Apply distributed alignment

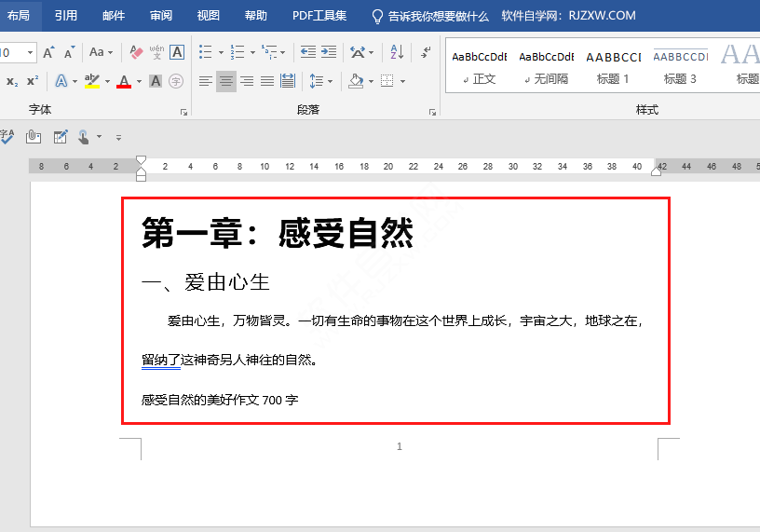(288, 81)
